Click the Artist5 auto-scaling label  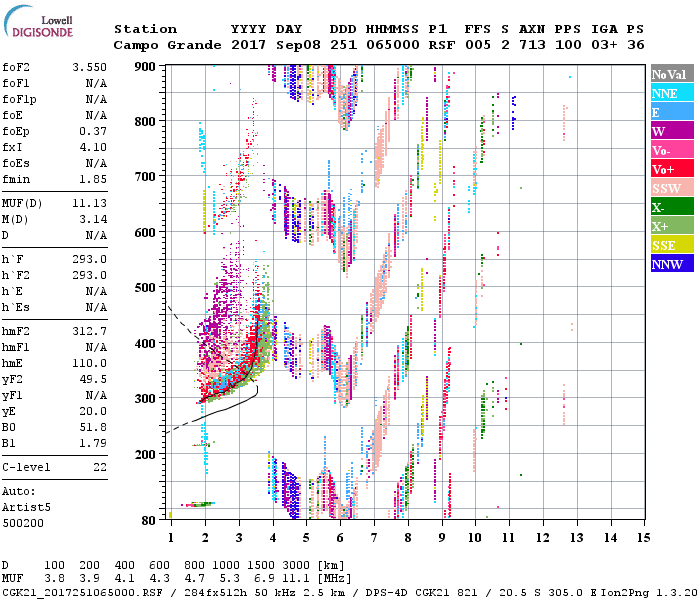tap(26, 508)
